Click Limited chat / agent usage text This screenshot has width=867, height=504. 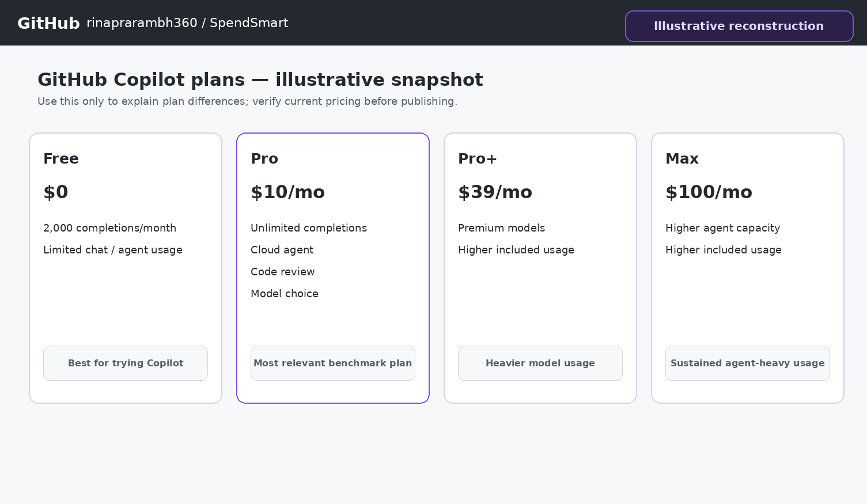113,250
